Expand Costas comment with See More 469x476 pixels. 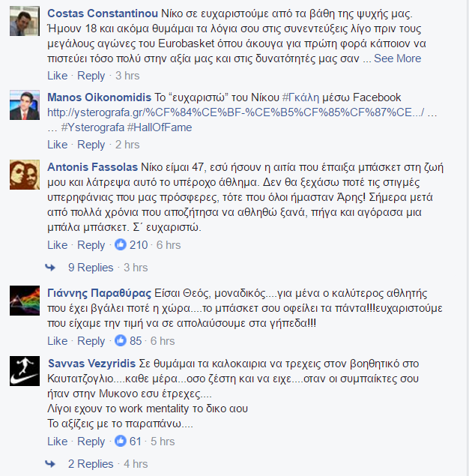(x=397, y=58)
